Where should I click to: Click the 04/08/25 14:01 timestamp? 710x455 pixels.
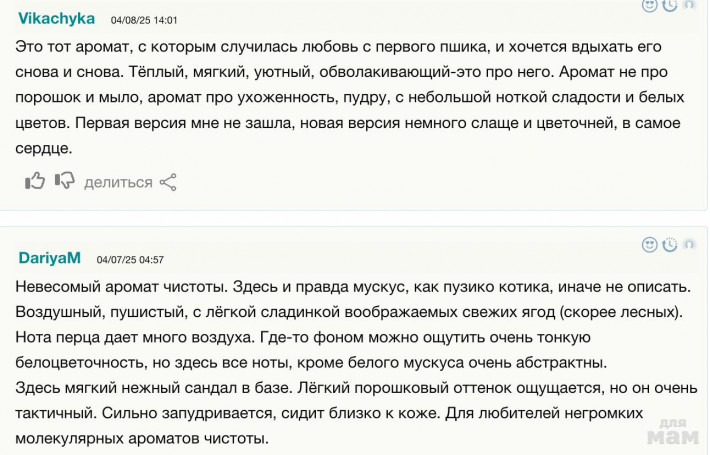point(143,20)
